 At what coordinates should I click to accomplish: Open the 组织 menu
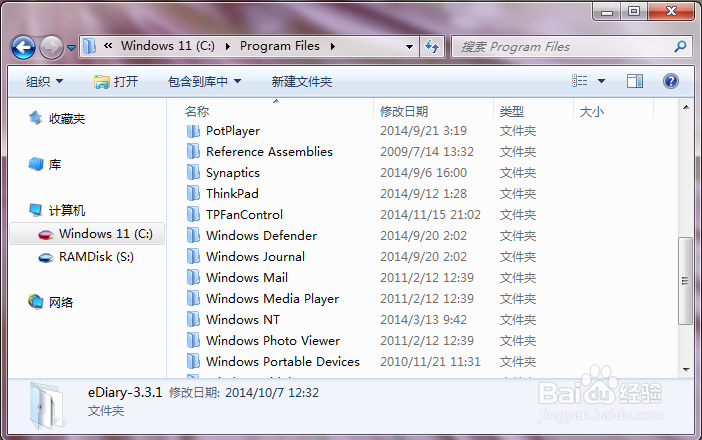[x=44, y=81]
